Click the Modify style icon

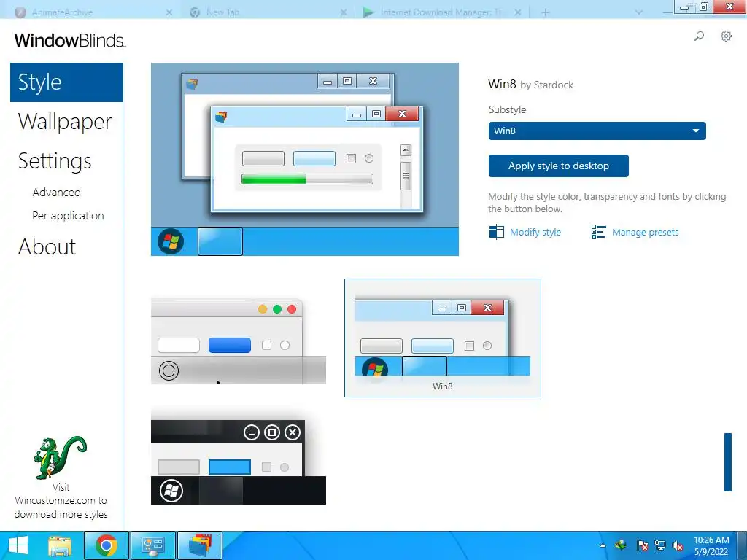(x=496, y=232)
